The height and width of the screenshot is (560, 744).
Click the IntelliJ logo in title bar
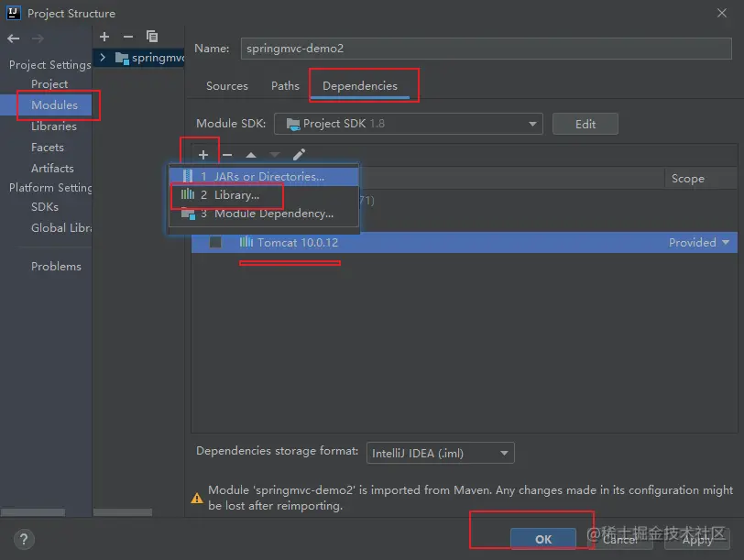click(x=13, y=13)
